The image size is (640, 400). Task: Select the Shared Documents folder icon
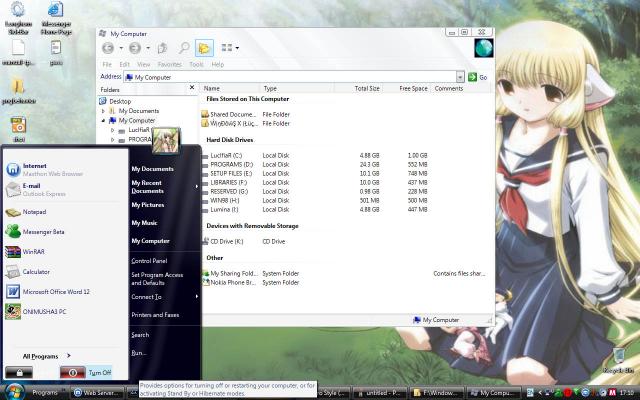(205, 114)
